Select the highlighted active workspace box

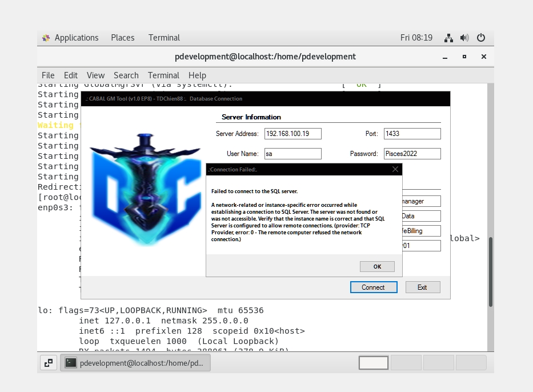coord(374,363)
